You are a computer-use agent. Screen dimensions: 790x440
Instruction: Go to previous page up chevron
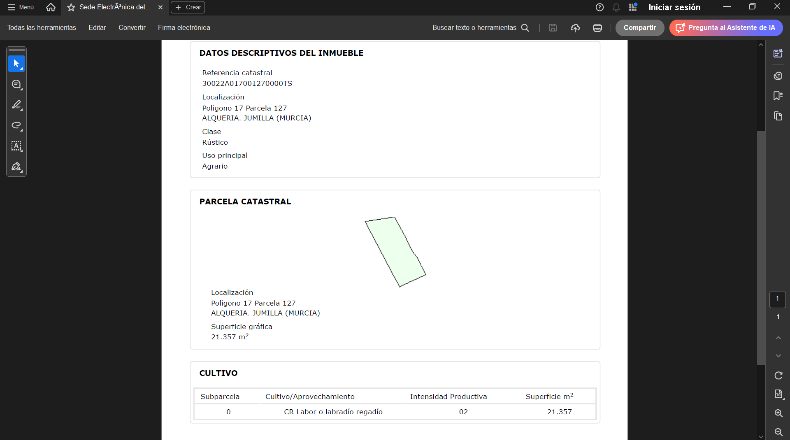coord(778,338)
